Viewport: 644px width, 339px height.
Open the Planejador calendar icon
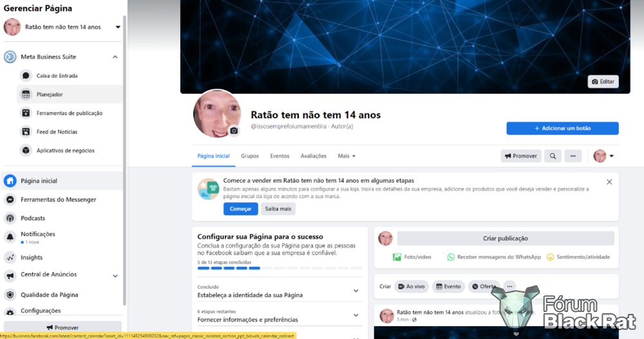(26, 95)
